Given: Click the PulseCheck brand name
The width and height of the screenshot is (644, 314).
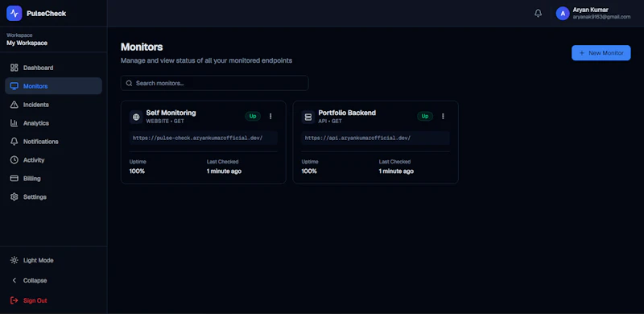Looking at the screenshot, I should 46,13.
